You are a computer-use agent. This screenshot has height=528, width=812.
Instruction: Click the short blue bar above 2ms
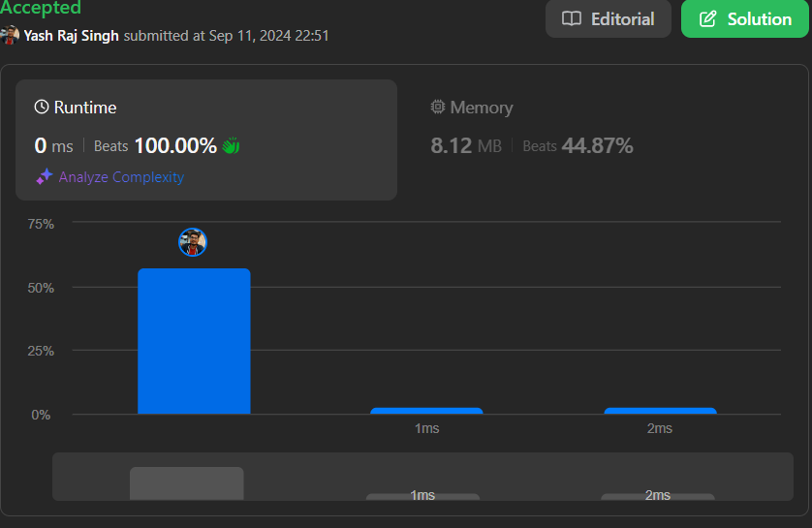pos(660,411)
